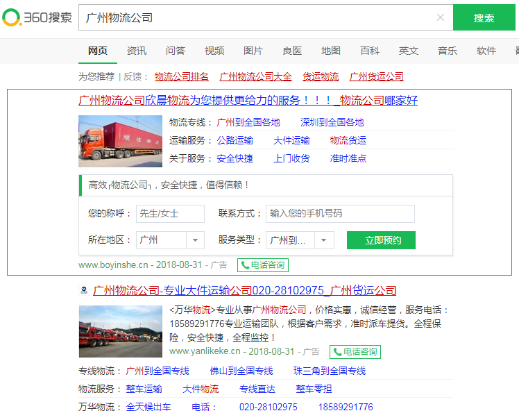
Task: Click the 物流公司排名 suggestion link
Action: 182,76
